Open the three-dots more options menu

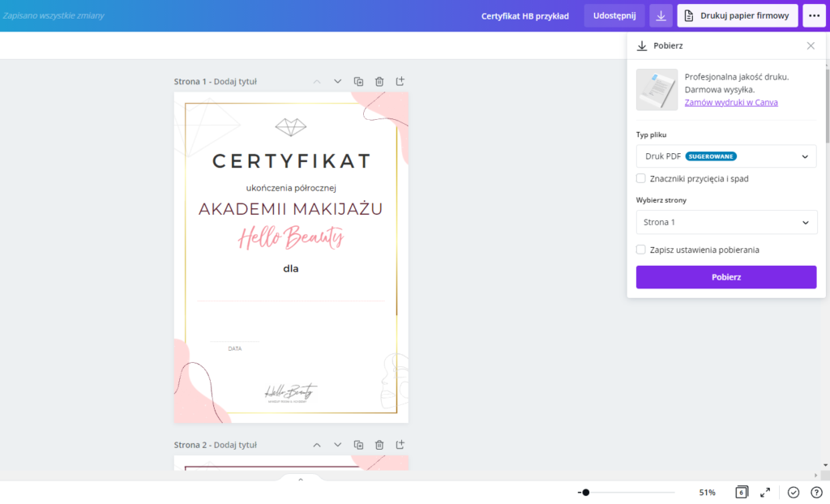(x=814, y=16)
